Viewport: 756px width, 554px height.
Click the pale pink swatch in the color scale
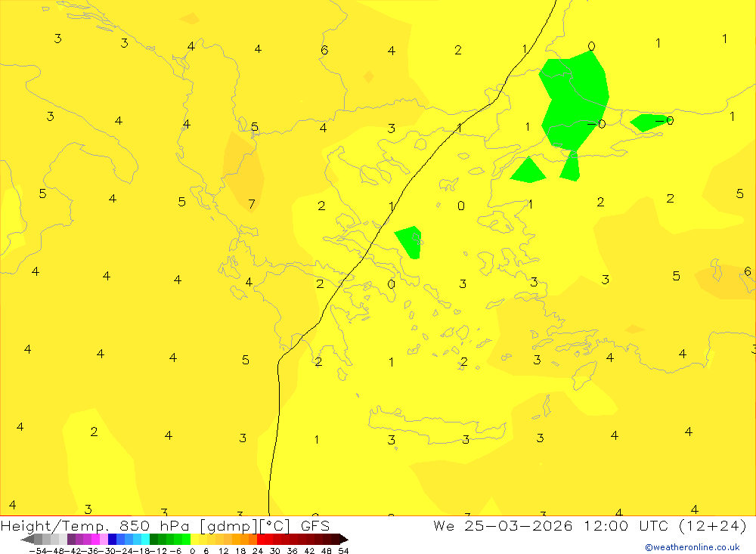tap(104, 539)
